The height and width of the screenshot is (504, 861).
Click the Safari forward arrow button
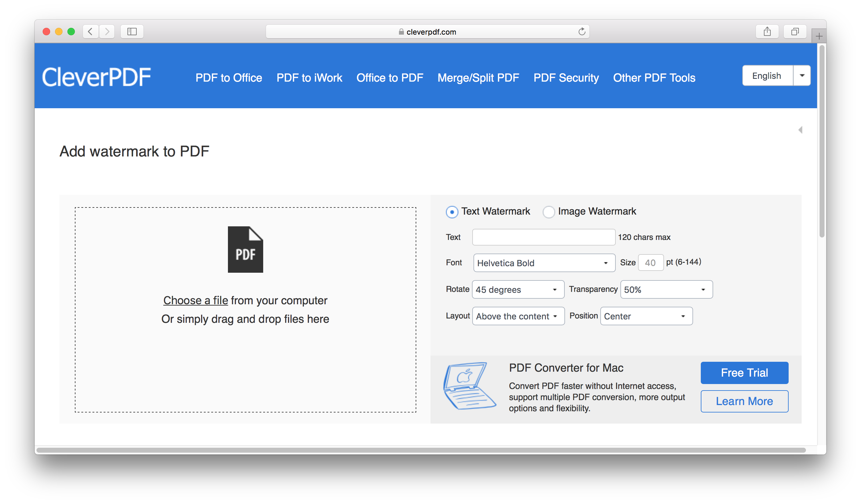[107, 32]
